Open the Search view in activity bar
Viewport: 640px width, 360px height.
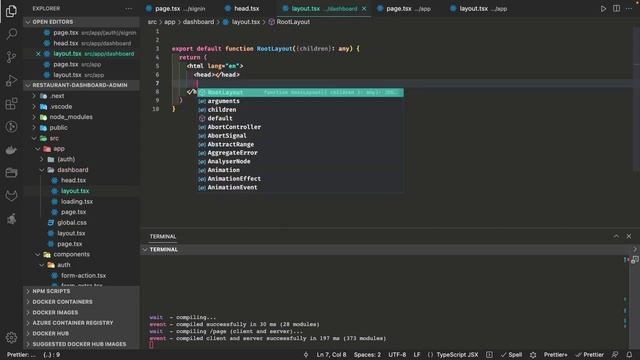coord(11,33)
